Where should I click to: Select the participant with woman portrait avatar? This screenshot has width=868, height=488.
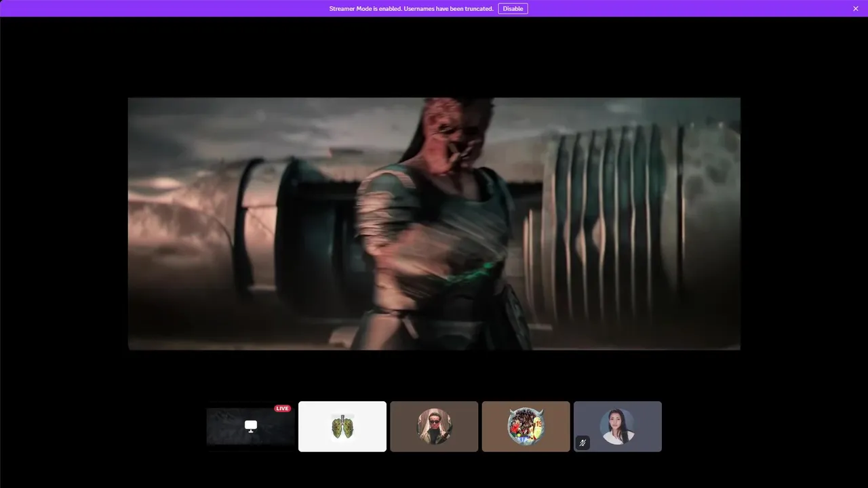[x=618, y=426]
